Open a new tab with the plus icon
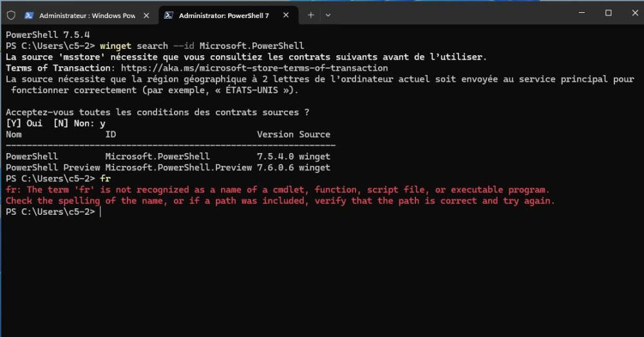The width and height of the screenshot is (644, 337). [x=310, y=15]
